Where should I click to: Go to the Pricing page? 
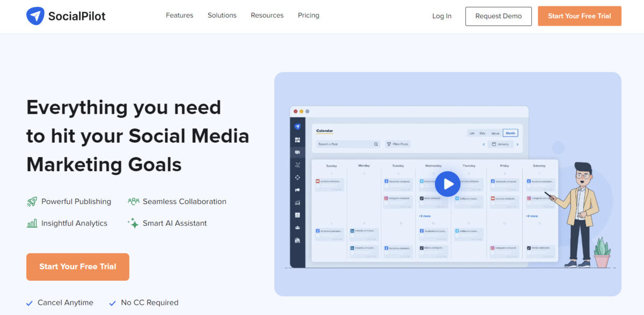[x=309, y=16]
